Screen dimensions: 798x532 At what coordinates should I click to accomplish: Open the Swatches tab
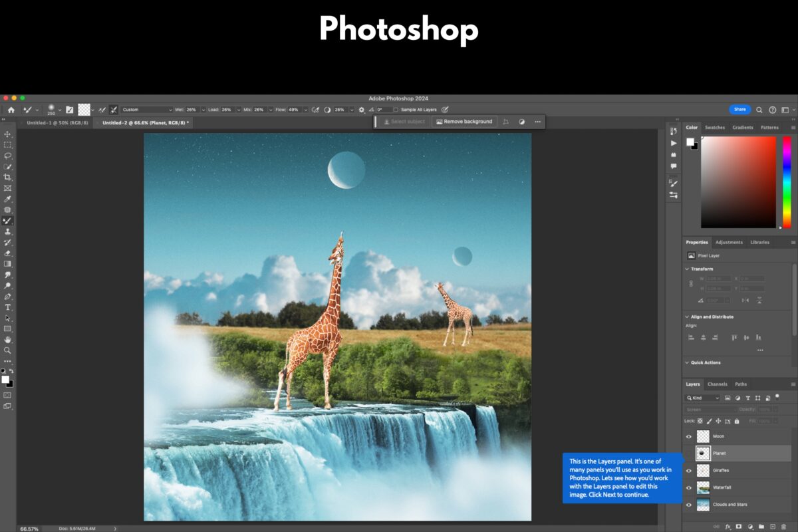(715, 127)
